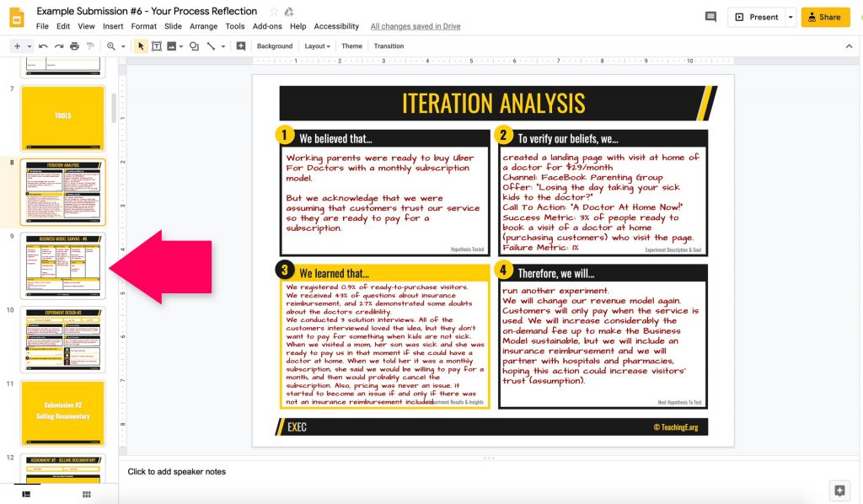Add a comment with toolbar icon
The width and height of the screenshot is (863, 504).
[240, 46]
